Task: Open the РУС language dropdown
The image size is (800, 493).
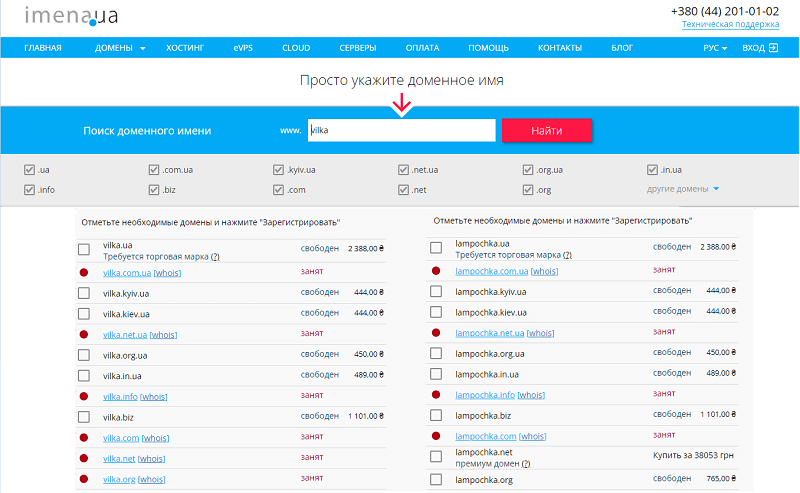Action: [715, 48]
